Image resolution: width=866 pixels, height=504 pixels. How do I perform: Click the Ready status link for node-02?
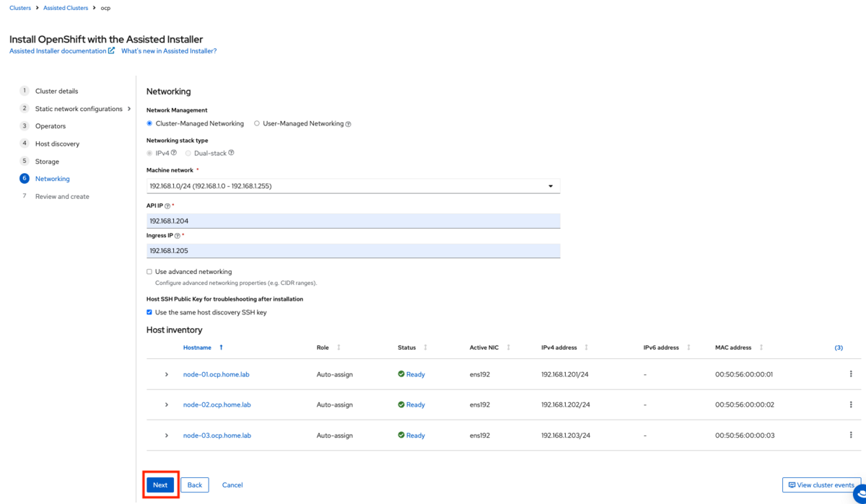click(416, 405)
